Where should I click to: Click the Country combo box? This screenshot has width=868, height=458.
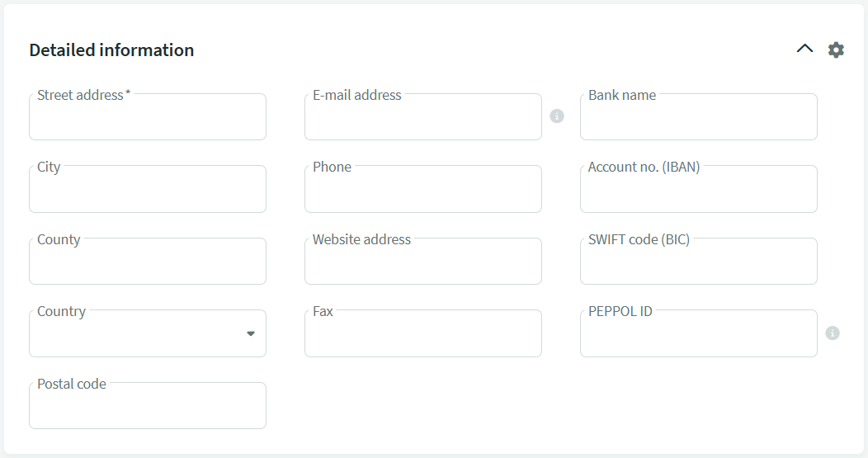[x=136, y=335]
